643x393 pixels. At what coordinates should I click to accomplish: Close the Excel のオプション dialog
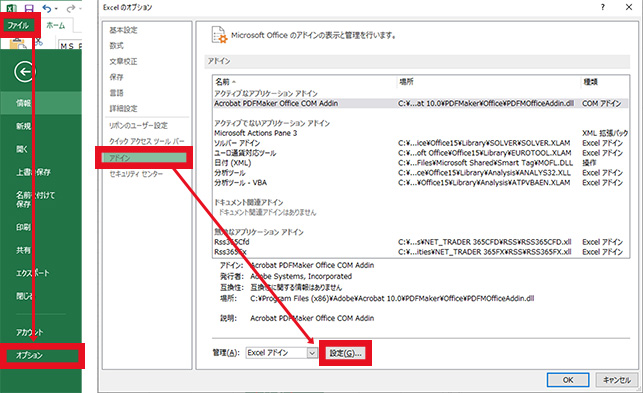point(629,7)
